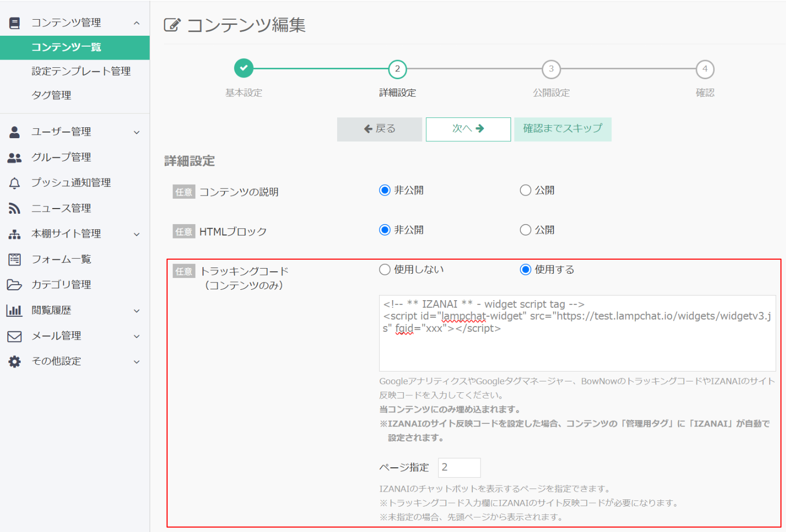Click the 閲覧履歴 bar chart icon

(14, 311)
